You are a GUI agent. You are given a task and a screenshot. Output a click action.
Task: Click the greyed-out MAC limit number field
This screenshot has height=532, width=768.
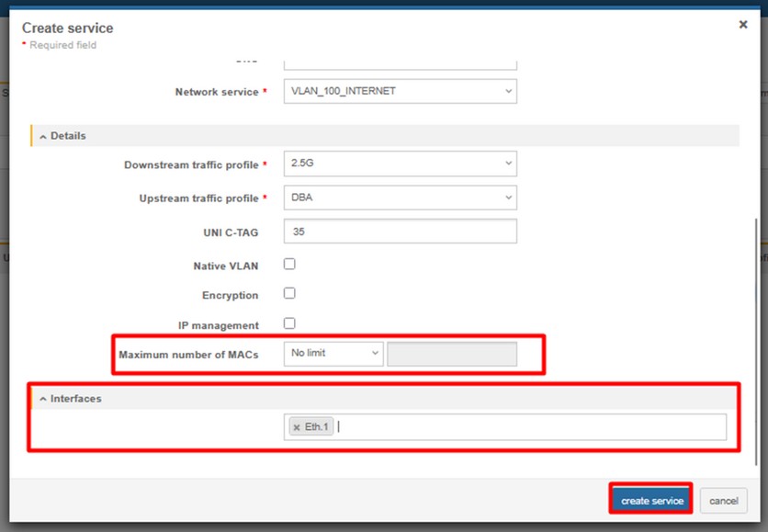click(x=452, y=355)
